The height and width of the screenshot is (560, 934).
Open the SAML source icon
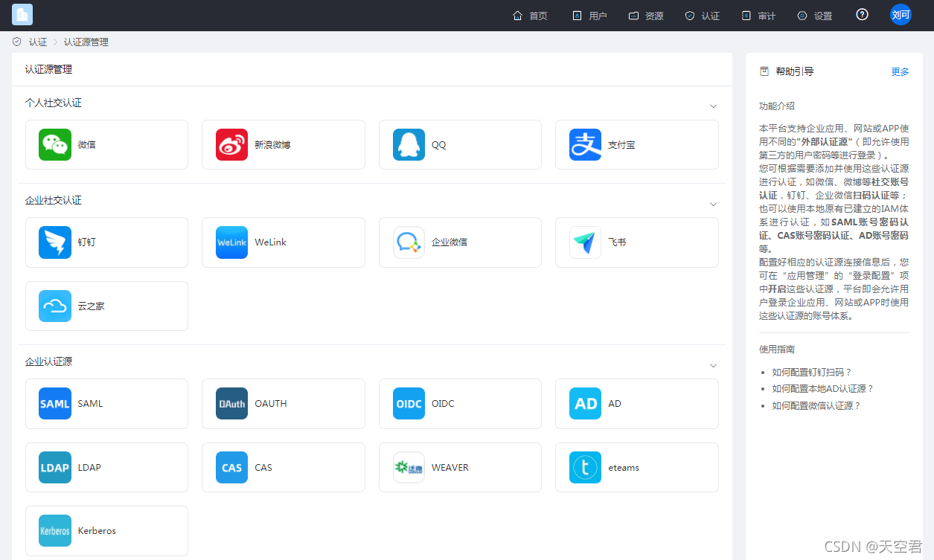click(55, 404)
